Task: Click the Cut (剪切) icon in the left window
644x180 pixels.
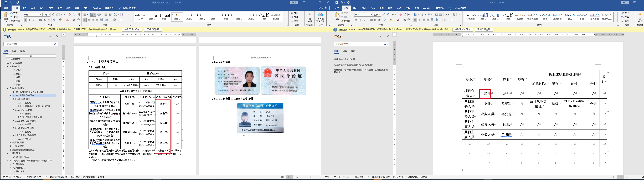Action: [14, 13]
